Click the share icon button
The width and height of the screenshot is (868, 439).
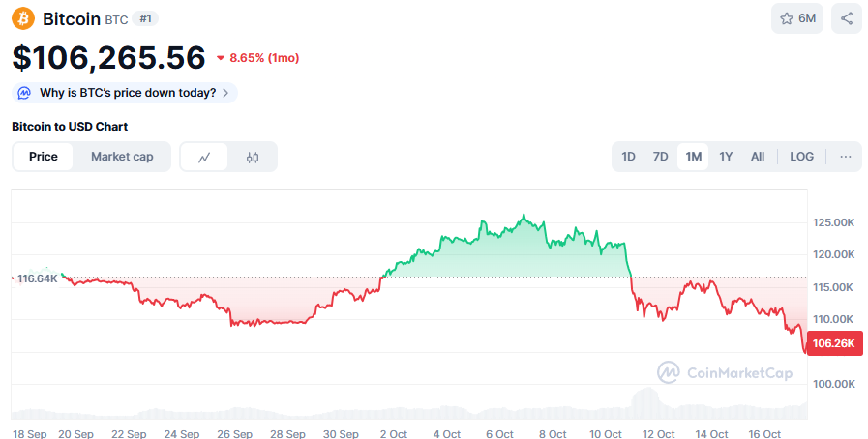[847, 18]
